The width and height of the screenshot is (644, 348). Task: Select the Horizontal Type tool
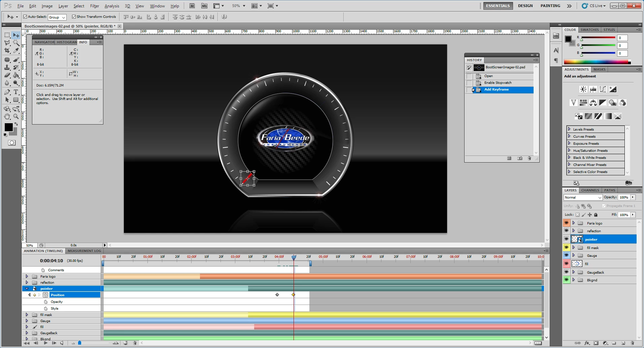point(16,92)
